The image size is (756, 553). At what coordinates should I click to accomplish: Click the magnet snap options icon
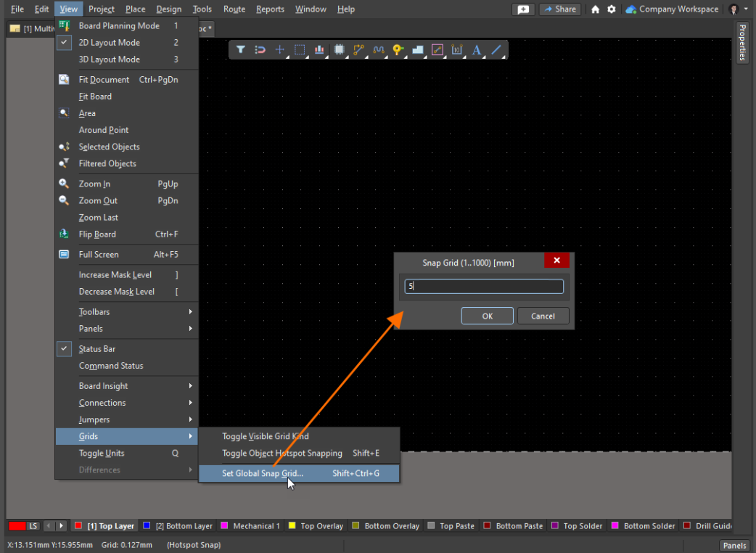tap(260, 50)
